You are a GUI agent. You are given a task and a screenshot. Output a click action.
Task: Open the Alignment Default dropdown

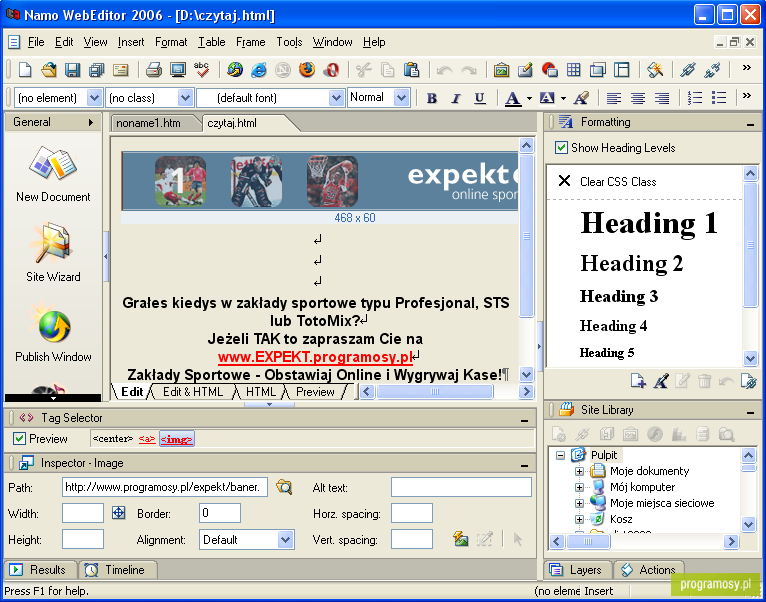pos(285,540)
